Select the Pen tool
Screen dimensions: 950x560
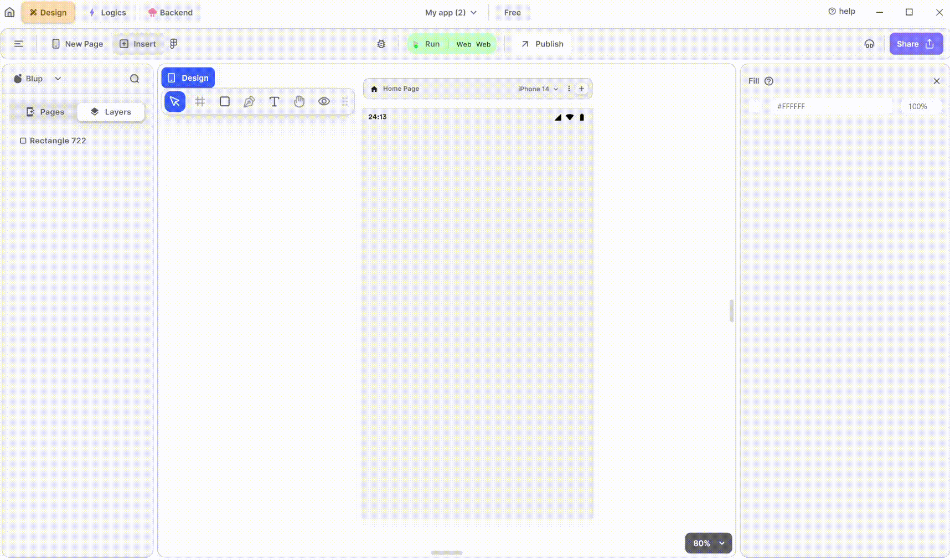pyautogui.click(x=249, y=101)
